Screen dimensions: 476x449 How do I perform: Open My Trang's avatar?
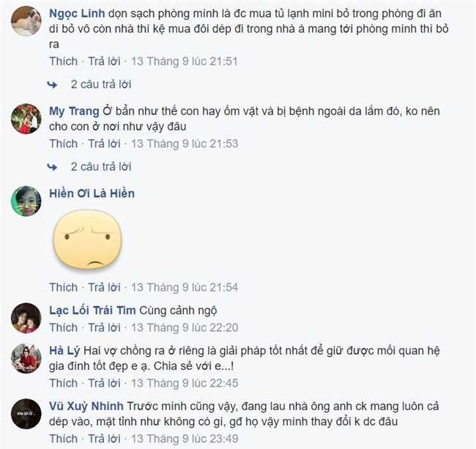[26, 119]
